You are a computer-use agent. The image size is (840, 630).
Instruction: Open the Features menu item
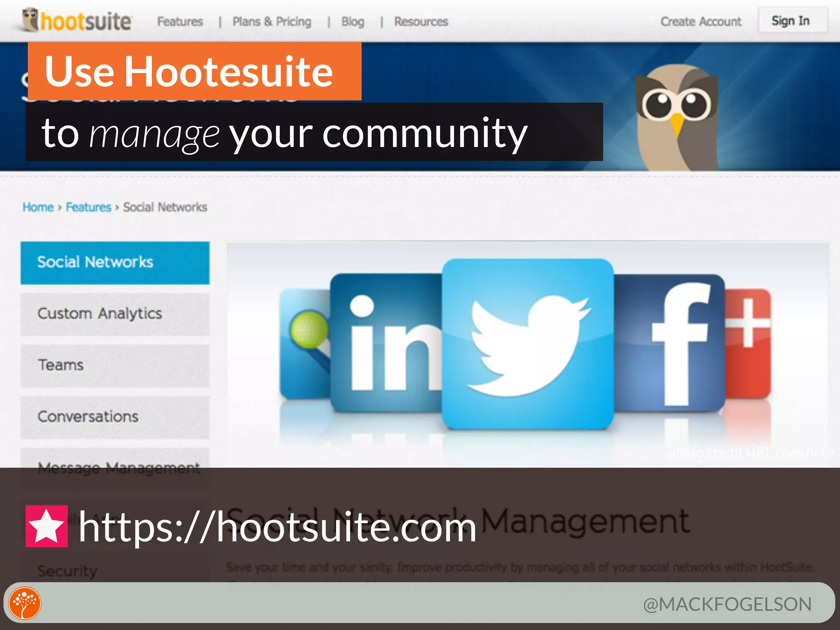180,21
